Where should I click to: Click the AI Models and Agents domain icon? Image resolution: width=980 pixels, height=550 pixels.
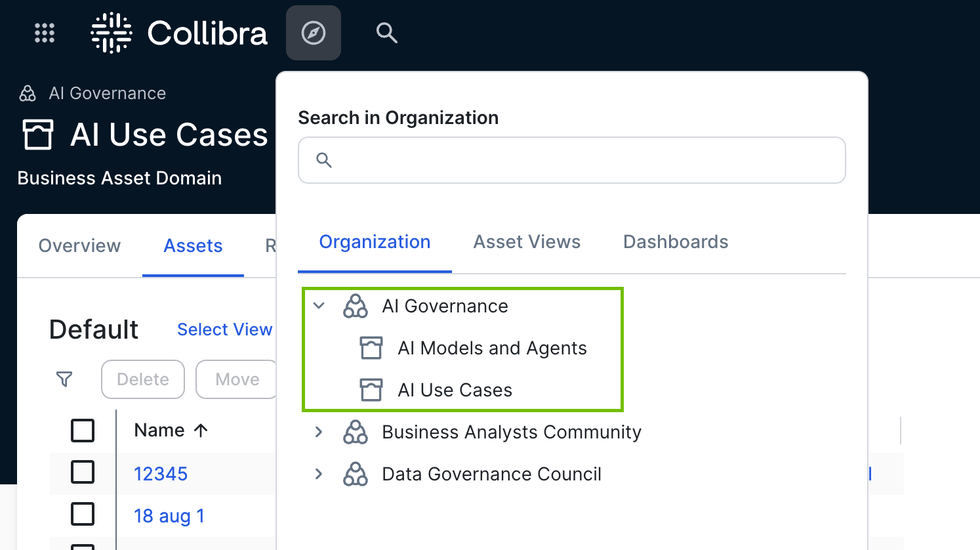click(371, 348)
